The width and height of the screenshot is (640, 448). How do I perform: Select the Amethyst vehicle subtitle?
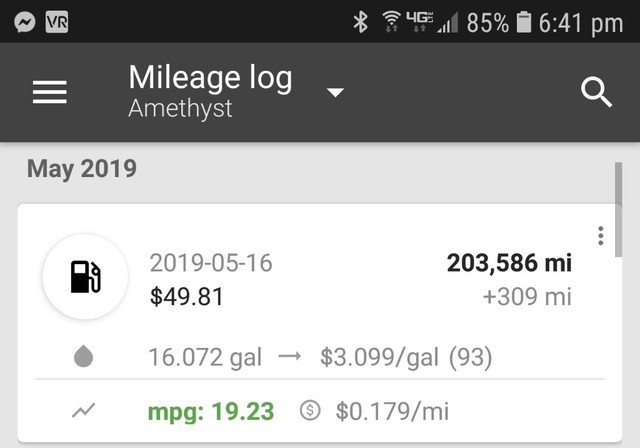(x=180, y=109)
